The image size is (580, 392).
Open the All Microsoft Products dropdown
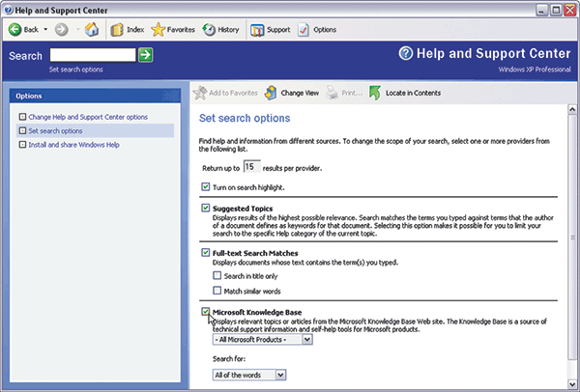(x=263, y=340)
